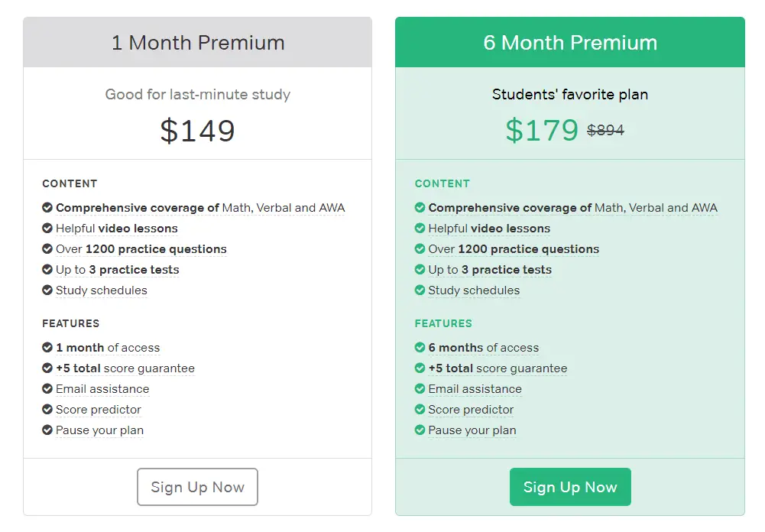
Task: Click green check icon next to Pause your plan
Action: [420, 430]
